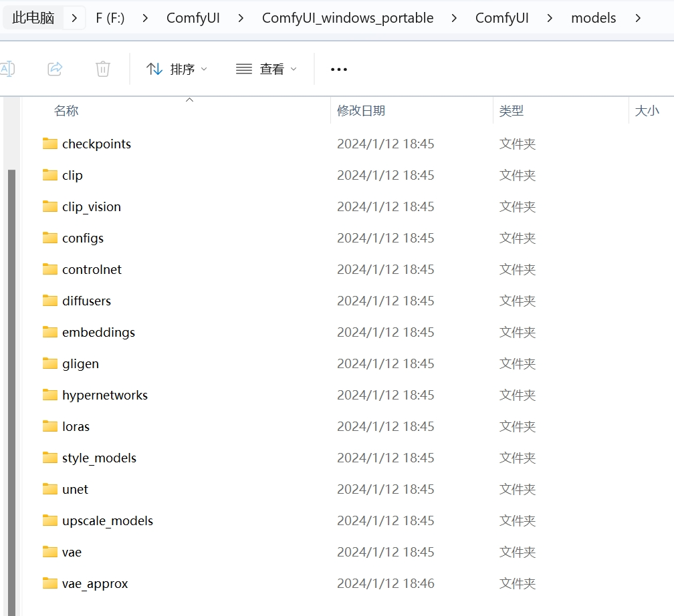Click upscale_models folder icon
Viewport: 674px width, 616px height.
point(50,520)
